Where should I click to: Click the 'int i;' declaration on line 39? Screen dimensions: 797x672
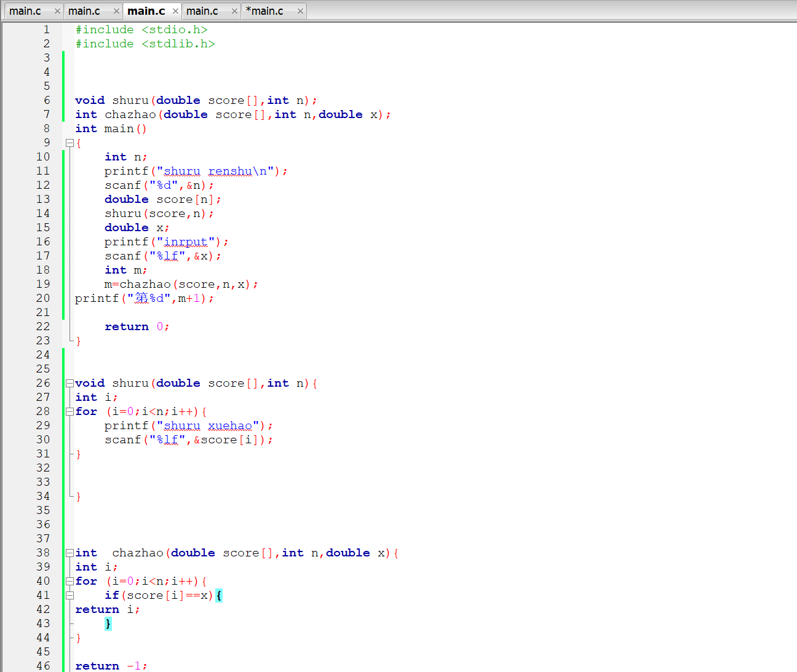point(97,567)
